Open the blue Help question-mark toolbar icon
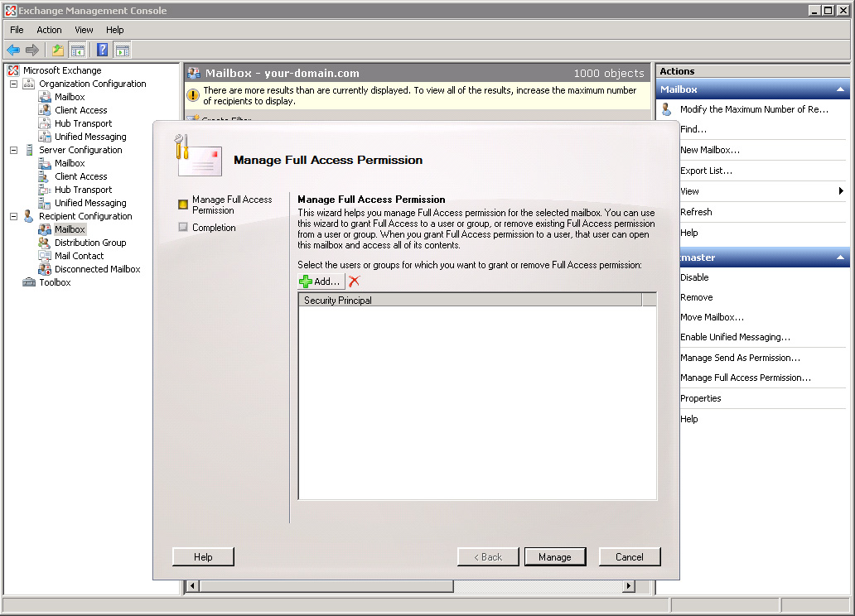This screenshot has width=855, height=616. click(x=102, y=51)
